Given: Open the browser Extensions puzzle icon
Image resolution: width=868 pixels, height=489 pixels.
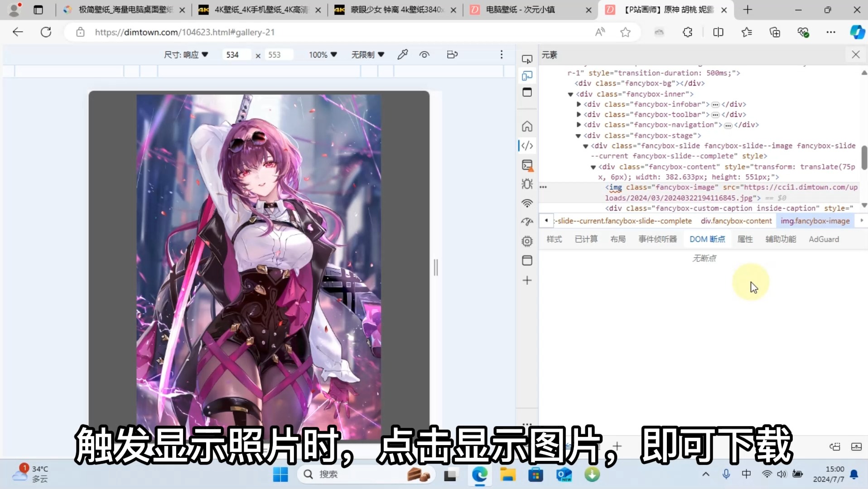Looking at the screenshot, I should 687,32.
